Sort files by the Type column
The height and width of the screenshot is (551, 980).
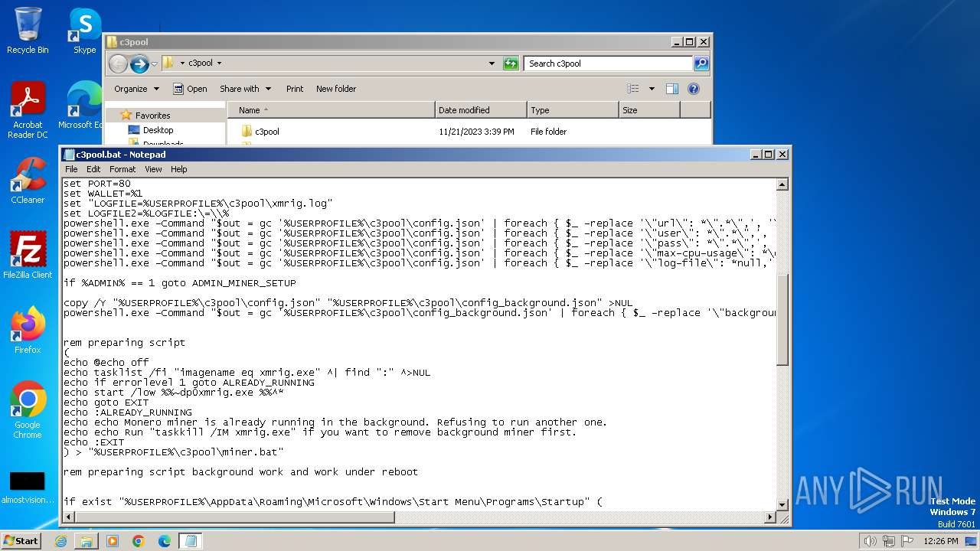573,110
